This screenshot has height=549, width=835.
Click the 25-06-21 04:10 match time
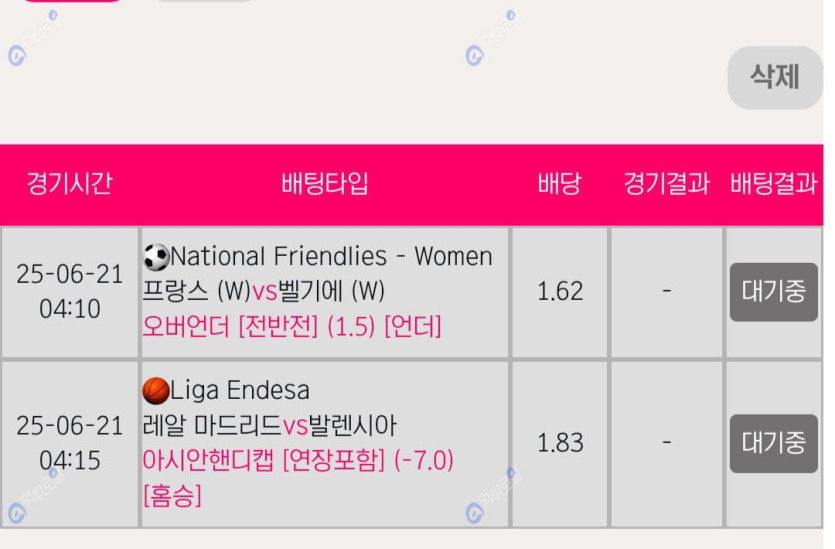(x=70, y=292)
